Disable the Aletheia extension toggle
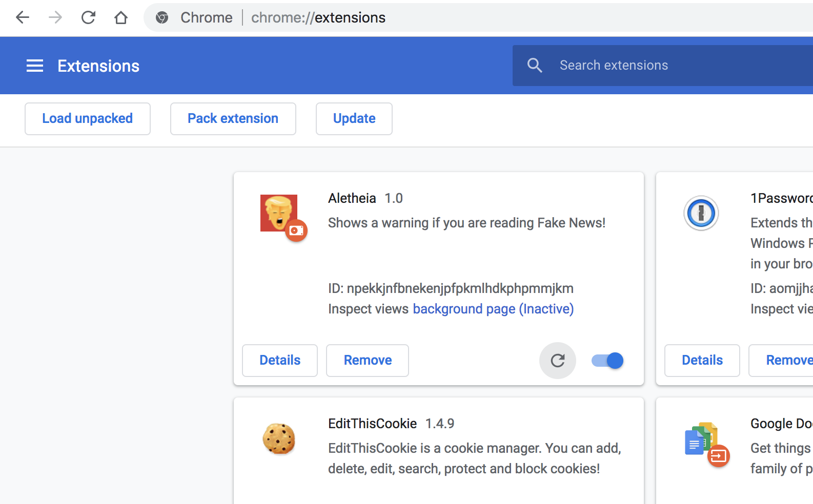813x504 pixels. [607, 361]
